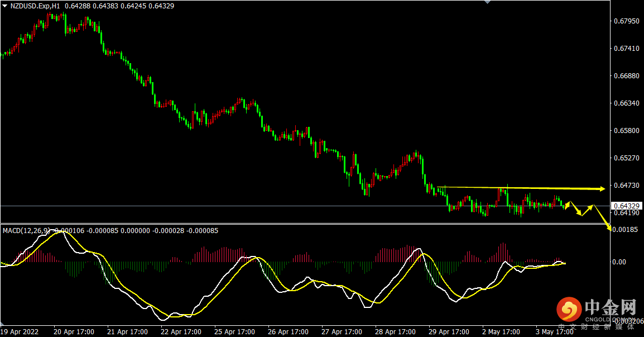Image resolution: width=644 pixels, height=337 pixels.
Task: Click the 0.00185 MACD scale label
Action: click(x=624, y=230)
